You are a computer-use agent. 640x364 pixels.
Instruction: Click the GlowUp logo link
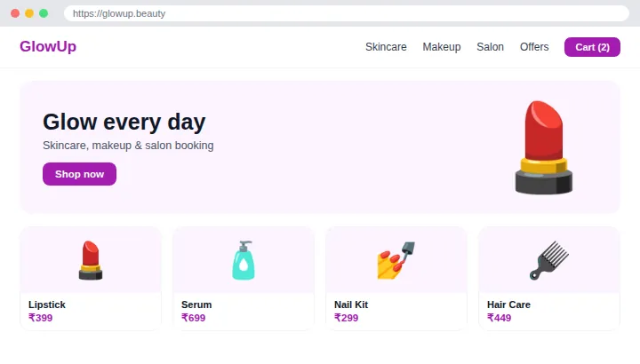[x=48, y=46]
